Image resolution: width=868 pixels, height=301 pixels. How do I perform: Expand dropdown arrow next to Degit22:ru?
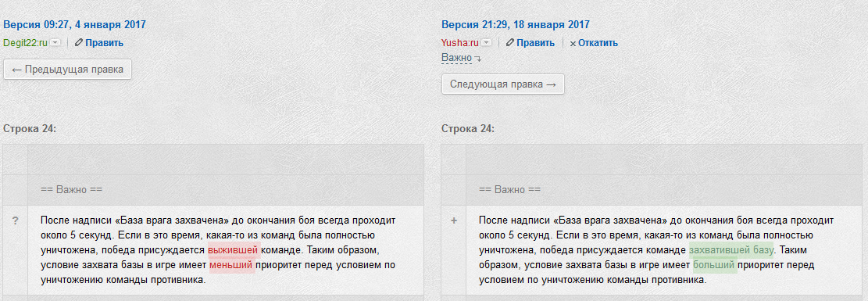point(55,43)
